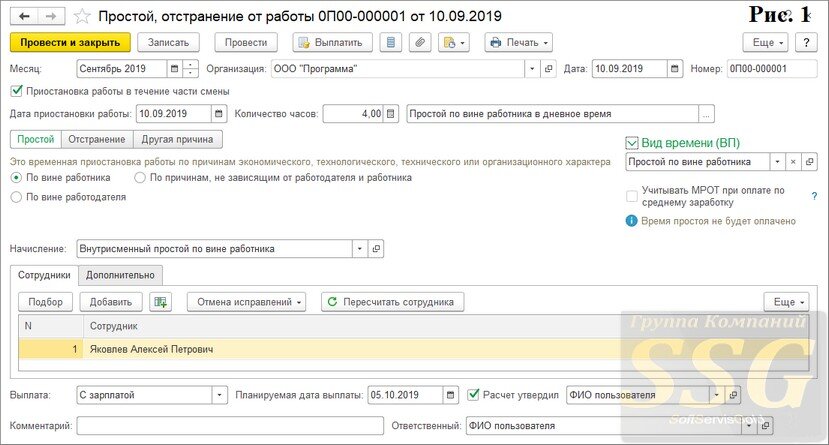Click the Провести button
This screenshot has width=829, height=445.
[x=246, y=42]
